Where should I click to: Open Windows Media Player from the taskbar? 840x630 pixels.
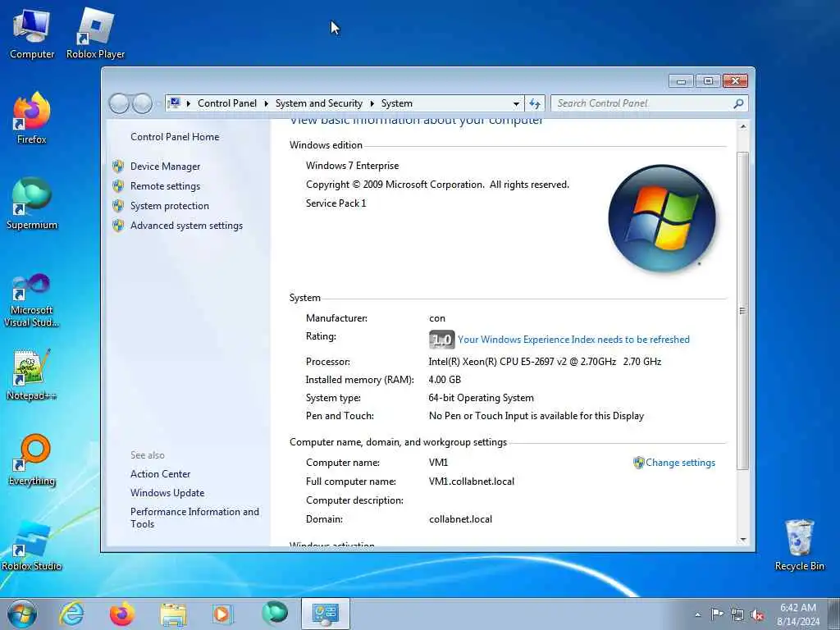point(222,614)
